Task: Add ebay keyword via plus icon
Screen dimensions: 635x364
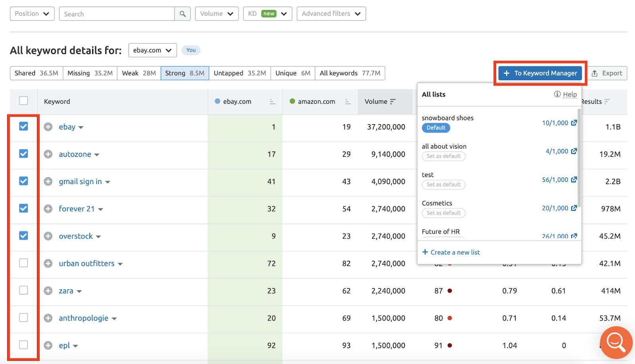Action: [48, 127]
